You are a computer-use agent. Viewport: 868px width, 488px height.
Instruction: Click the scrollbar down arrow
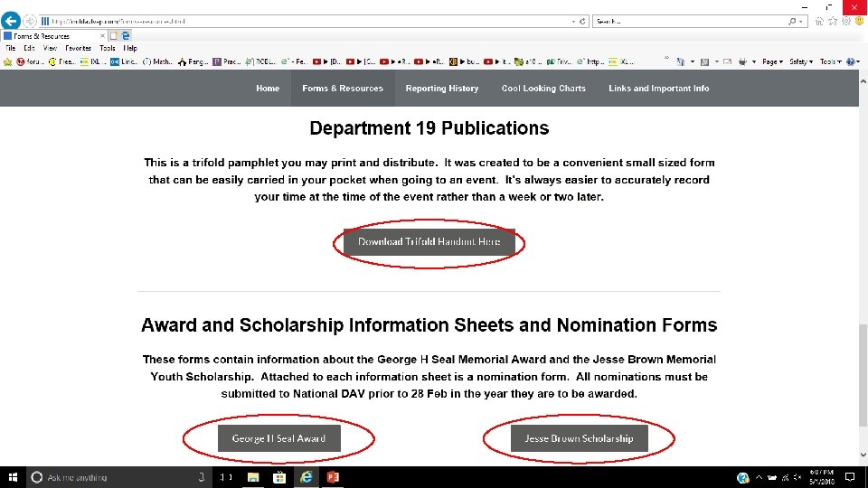coord(863,455)
